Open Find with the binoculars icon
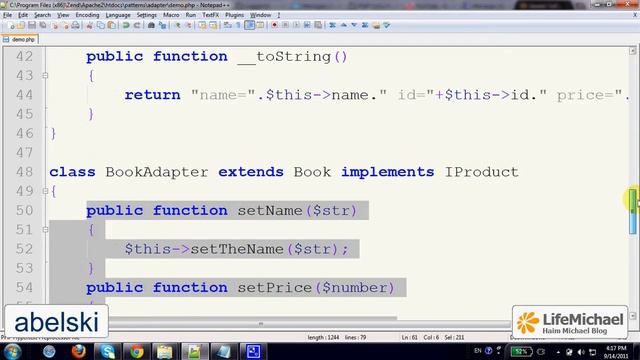The width and height of the screenshot is (640, 360). coord(151,25)
